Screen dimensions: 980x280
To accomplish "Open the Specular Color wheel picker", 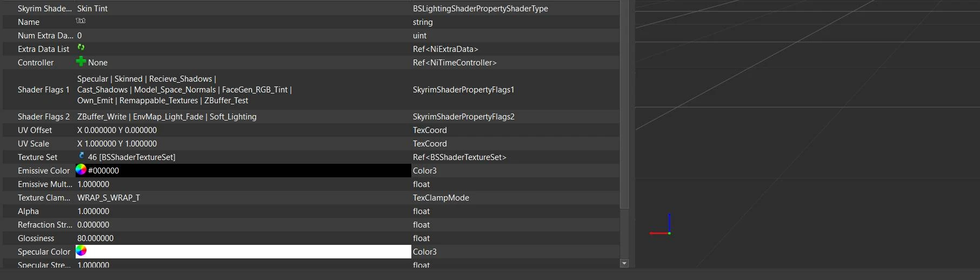I will pos(81,251).
